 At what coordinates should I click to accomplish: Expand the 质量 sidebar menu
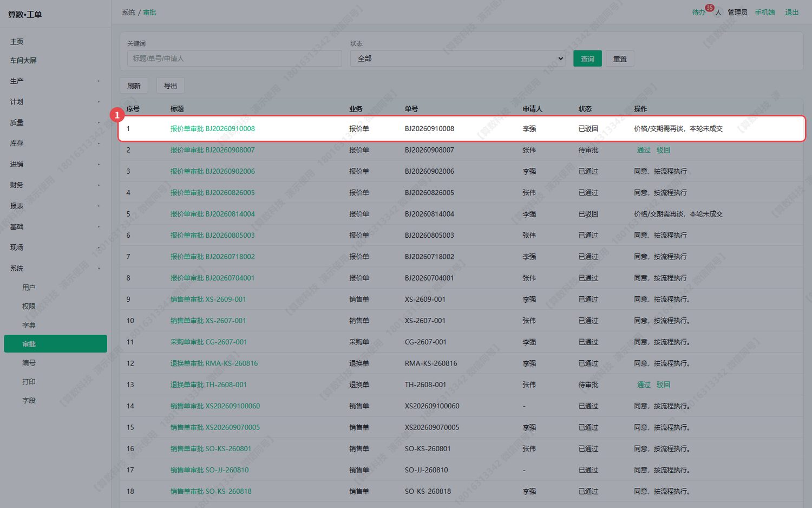pos(55,123)
